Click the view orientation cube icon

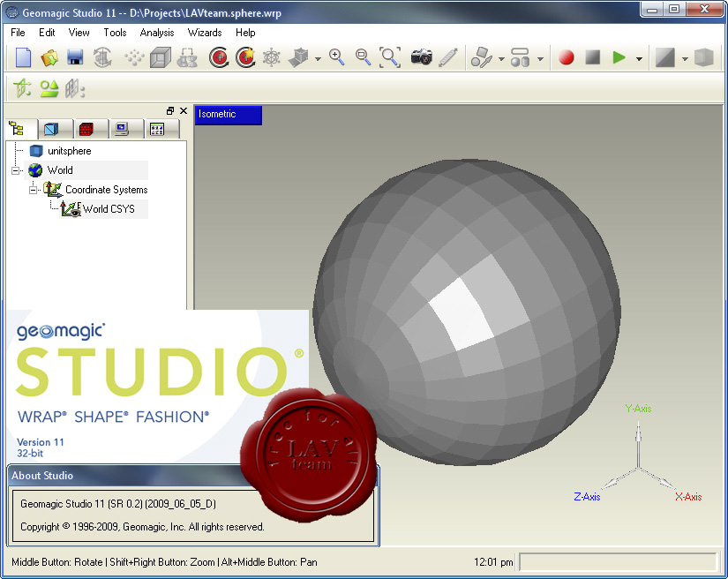point(298,58)
